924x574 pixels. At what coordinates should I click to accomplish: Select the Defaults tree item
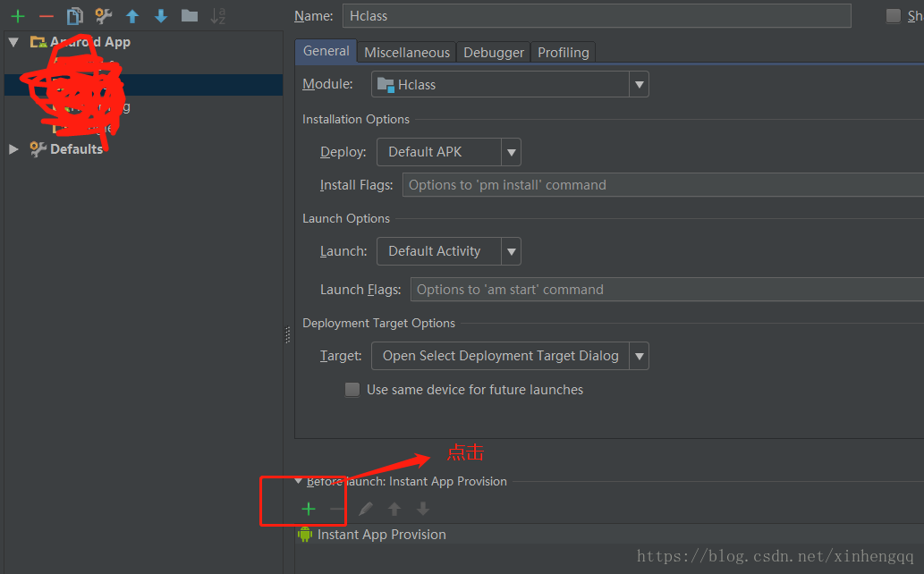point(77,149)
